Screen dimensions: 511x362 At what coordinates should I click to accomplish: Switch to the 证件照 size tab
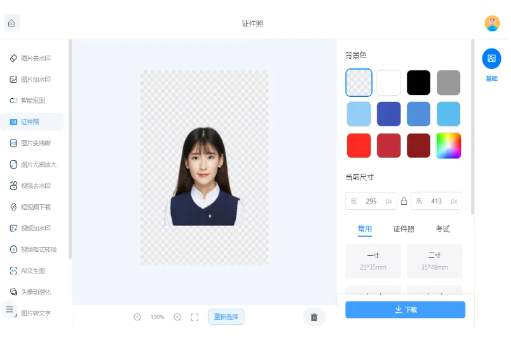tap(404, 229)
